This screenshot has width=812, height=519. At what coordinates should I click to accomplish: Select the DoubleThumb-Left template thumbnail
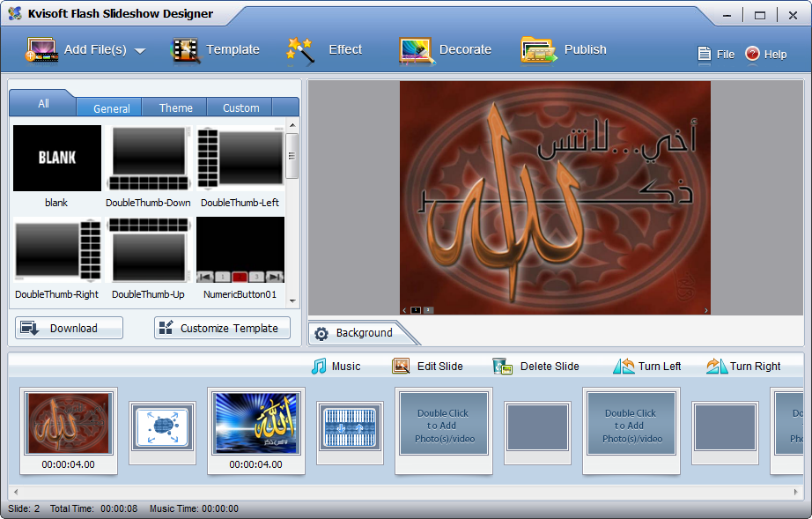[240, 158]
